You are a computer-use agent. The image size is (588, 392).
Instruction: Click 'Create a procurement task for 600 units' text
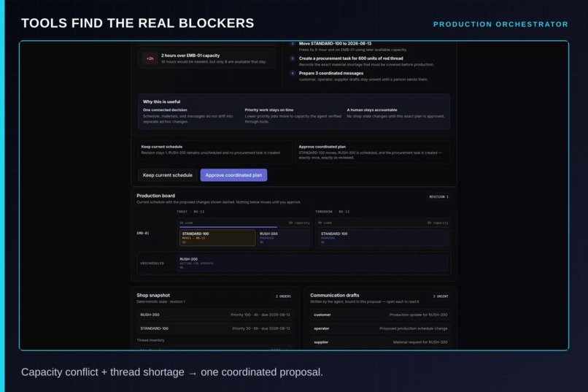click(x=351, y=58)
